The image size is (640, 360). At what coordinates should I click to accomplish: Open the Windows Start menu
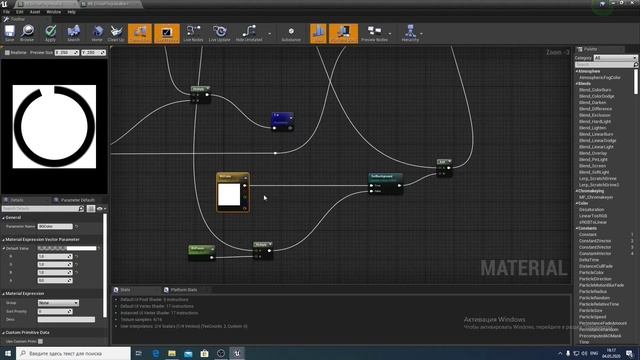coord(8,353)
